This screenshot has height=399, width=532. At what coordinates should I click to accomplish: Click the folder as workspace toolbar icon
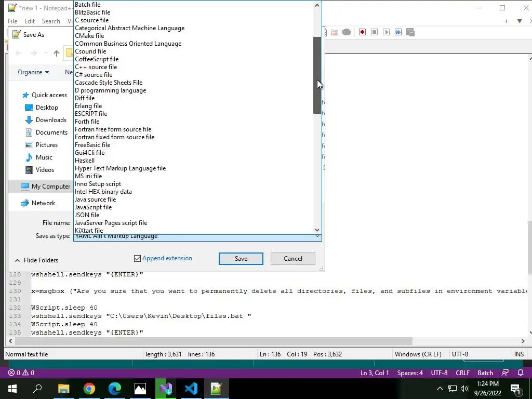coord(335,32)
